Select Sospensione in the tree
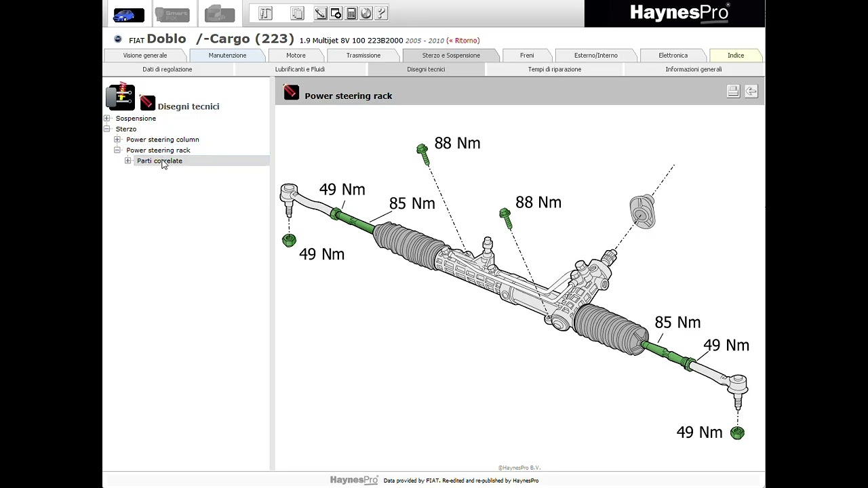This screenshot has width=868, height=488. click(136, 119)
